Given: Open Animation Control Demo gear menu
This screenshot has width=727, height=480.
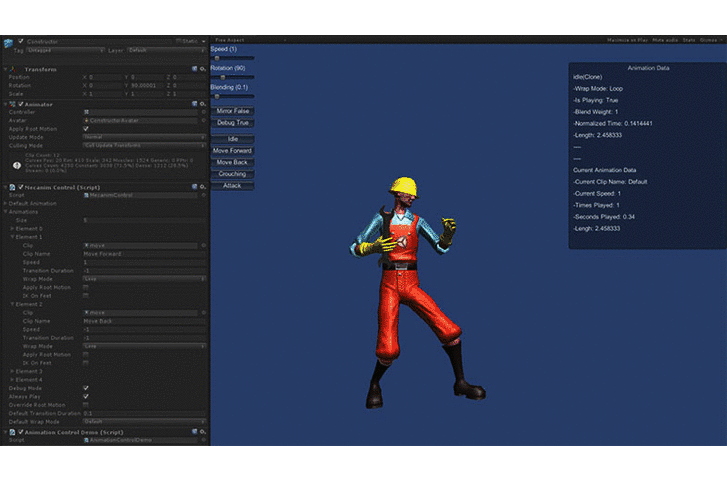Looking at the screenshot, I should coord(203,432).
